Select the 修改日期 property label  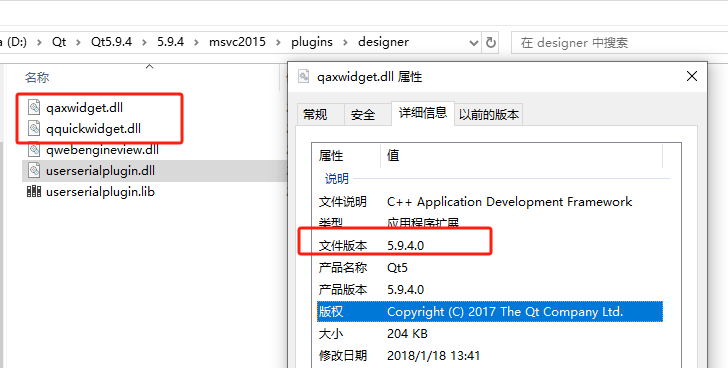(343, 355)
